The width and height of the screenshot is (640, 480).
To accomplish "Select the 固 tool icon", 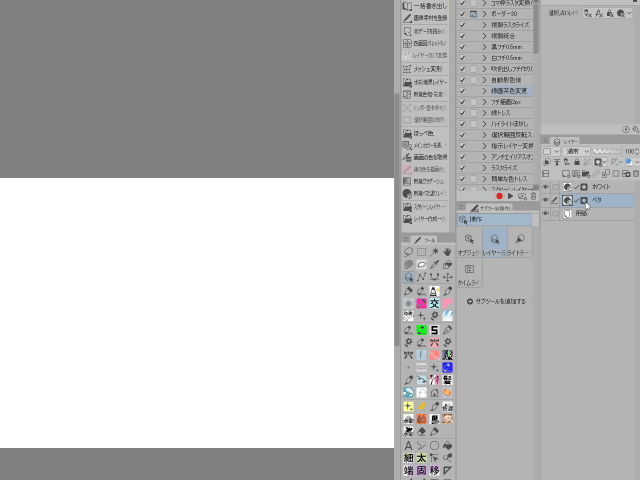I will (421, 471).
